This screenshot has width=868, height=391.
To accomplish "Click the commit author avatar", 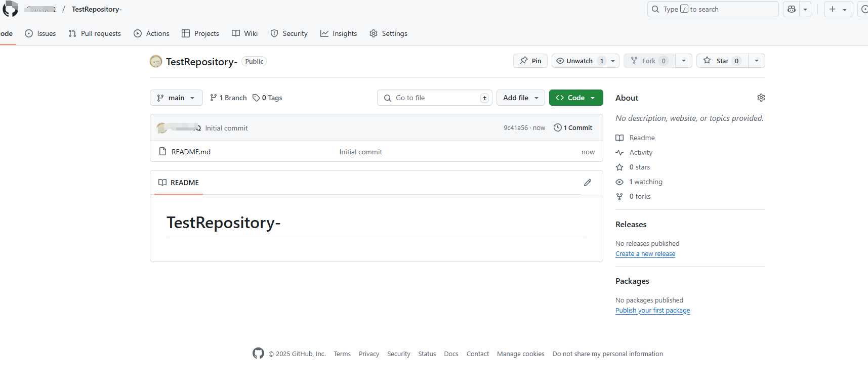I will point(162,128).
